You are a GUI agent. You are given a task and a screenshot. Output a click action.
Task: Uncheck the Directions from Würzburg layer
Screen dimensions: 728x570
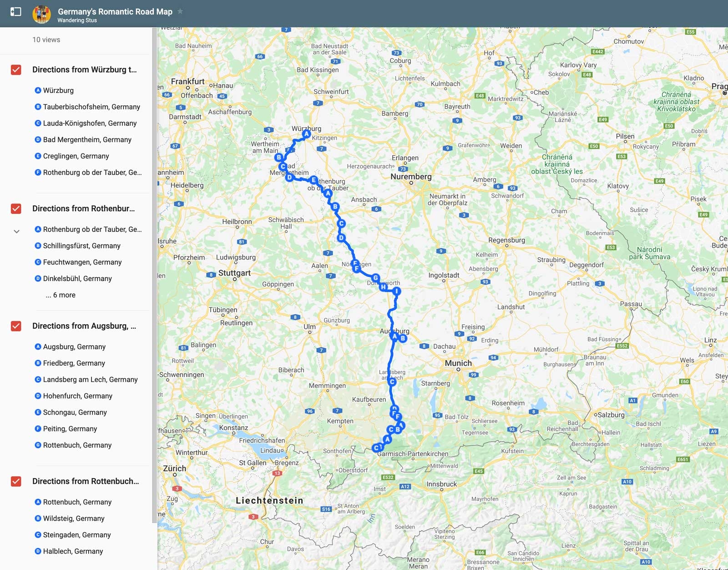[x=16, y=70]
